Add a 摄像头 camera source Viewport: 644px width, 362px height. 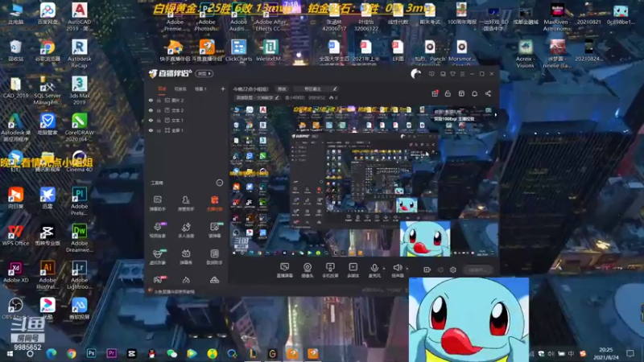(x=308, y=270)
